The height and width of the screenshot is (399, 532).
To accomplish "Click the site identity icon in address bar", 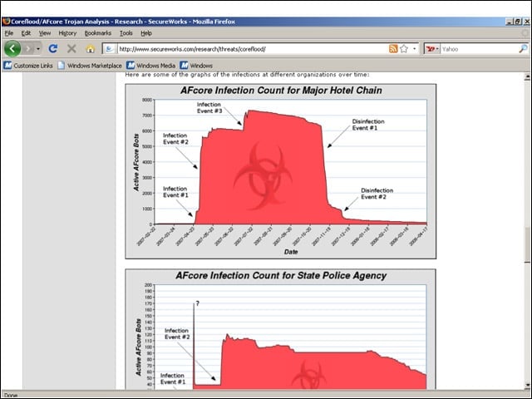I will [110, 49].
